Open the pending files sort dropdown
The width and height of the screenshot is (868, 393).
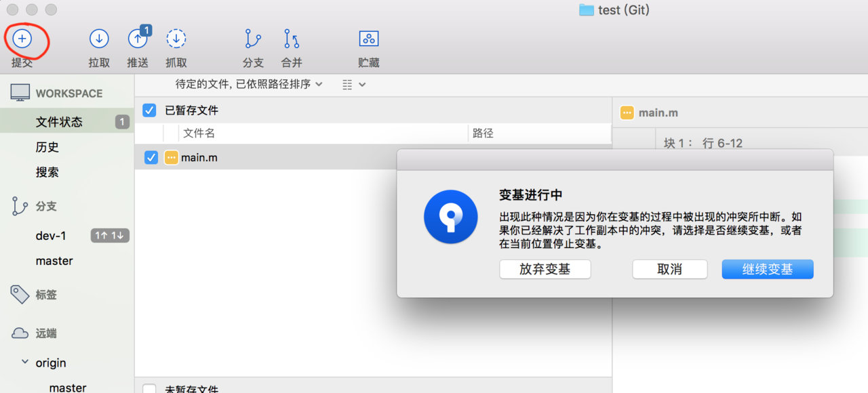[x=249, y=84]
